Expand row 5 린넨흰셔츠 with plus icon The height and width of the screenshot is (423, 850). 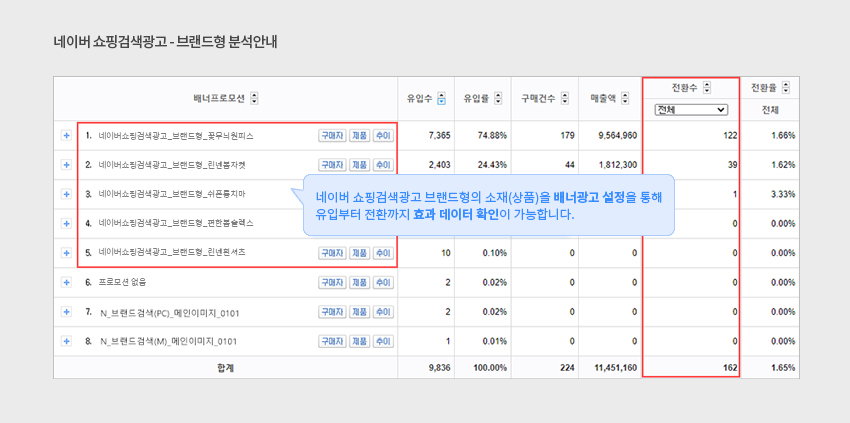pos(66,253)
